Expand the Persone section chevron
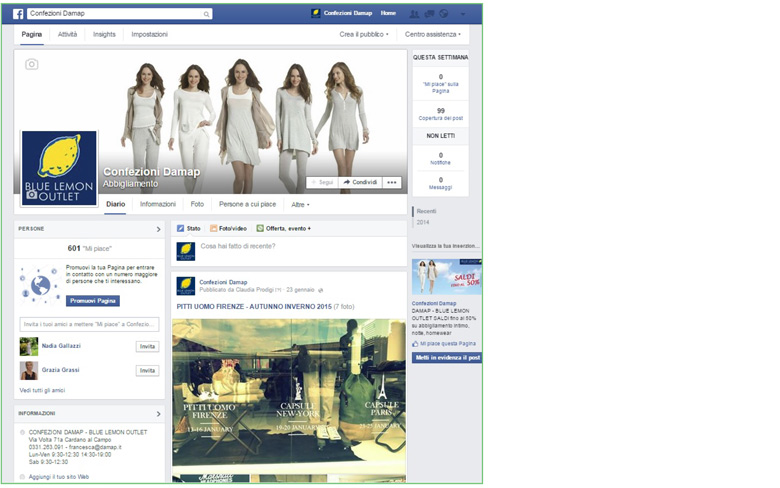Screen dimensions: 780x488 [x=159, y=229]
